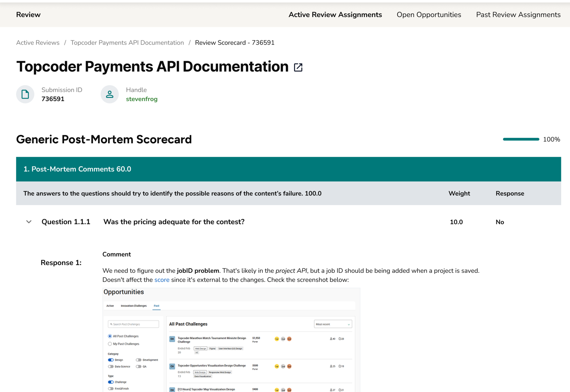Image resolution: width=570 pixels, height=392 pixels.
Task: Toggle the Challenge type switch
Action: pyautogui.click(x=111, y=382)
